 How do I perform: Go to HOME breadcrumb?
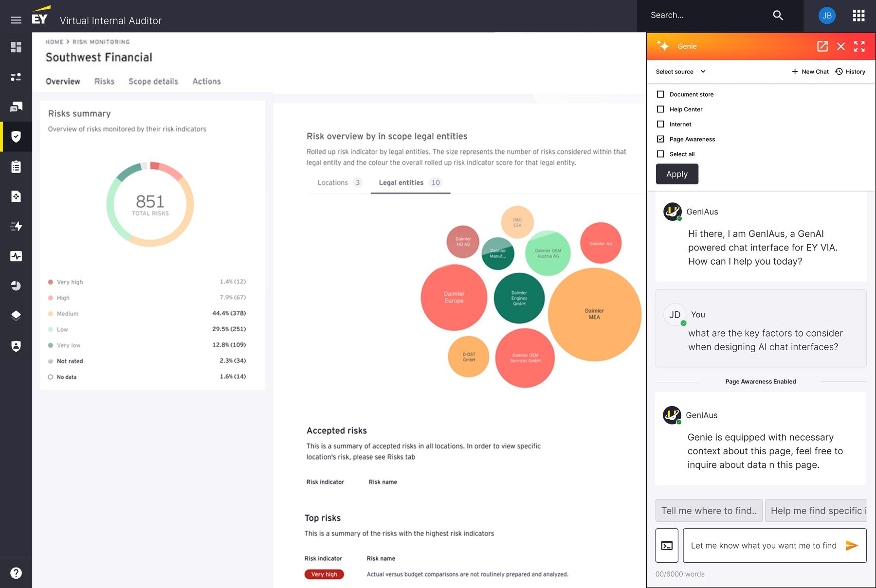point(54,42)
